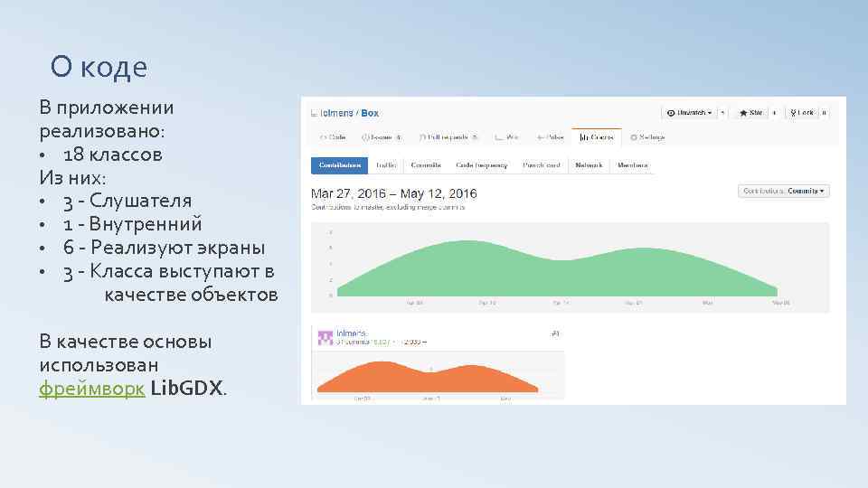Click the stargazers count beside Star

[x=774, y=112]
